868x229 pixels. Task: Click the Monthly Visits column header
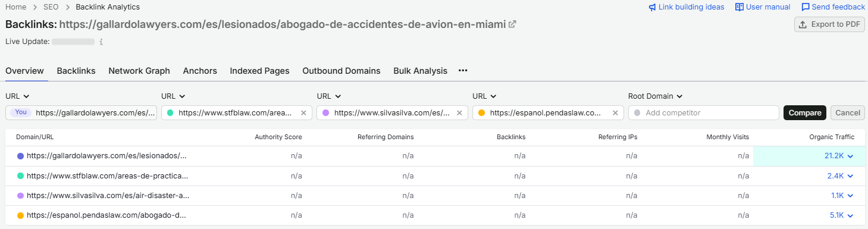click(x=728, y=137)
